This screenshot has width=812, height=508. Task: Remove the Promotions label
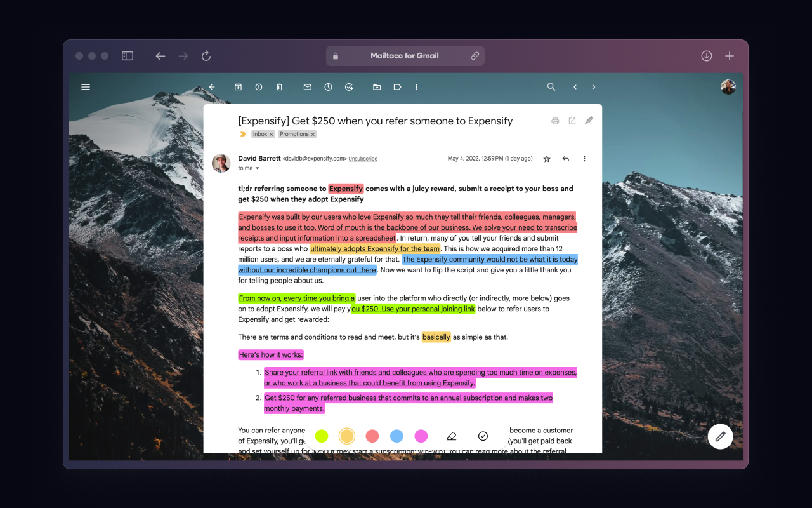pos(313,135)
